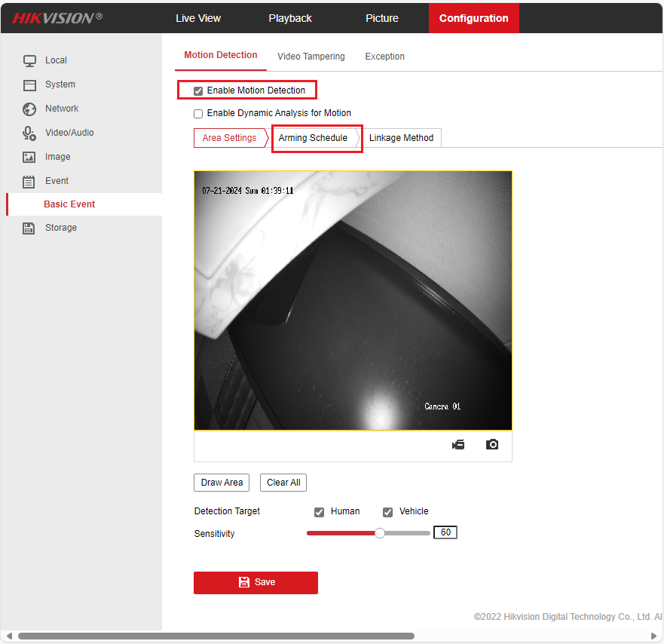Viewport: 664px width, 644px height.
Task: Click the System icon in sidebar
Action: tap(29, 84)
